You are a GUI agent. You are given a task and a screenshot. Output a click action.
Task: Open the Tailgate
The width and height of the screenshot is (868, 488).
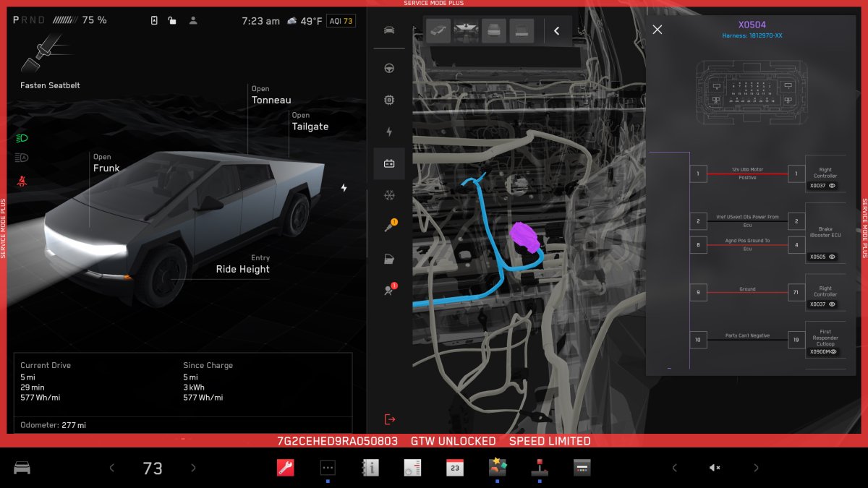pyautogui.click(x=310, y=121)
